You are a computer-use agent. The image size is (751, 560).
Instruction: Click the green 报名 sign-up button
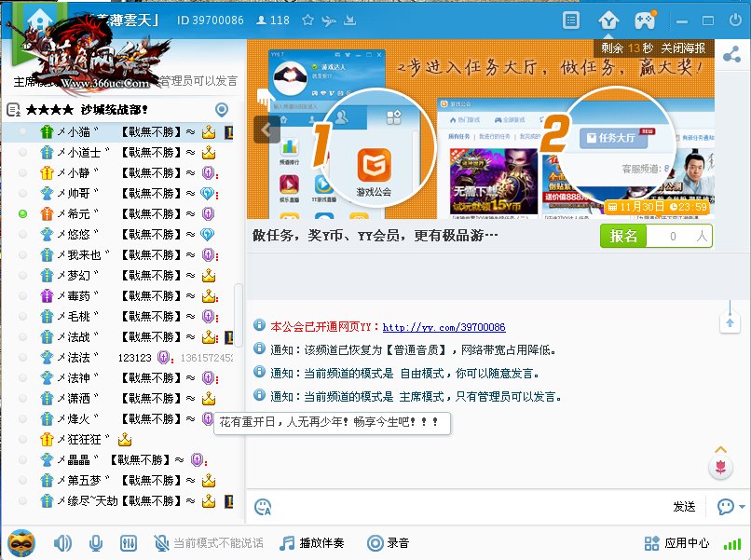pyautogui.click(x=623, y=237)
